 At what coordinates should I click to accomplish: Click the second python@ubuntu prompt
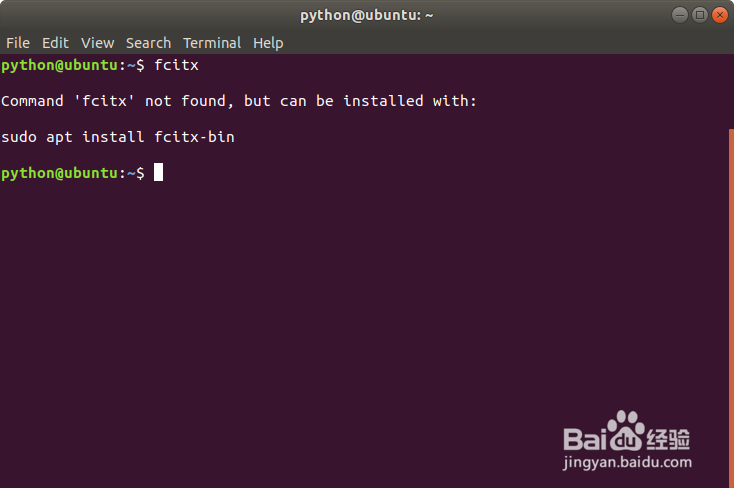[73, 173]
